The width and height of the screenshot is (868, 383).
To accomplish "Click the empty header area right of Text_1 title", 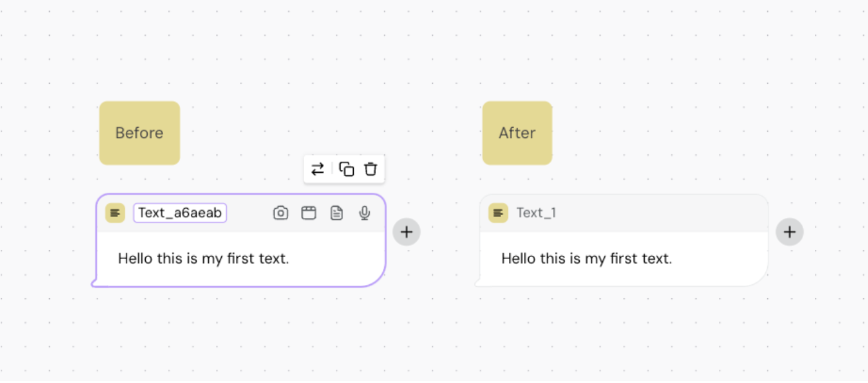I will coord(663,213).
